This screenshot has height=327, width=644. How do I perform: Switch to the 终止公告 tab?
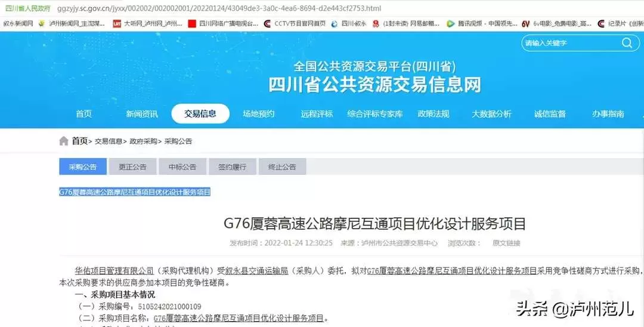coord(282,167)
